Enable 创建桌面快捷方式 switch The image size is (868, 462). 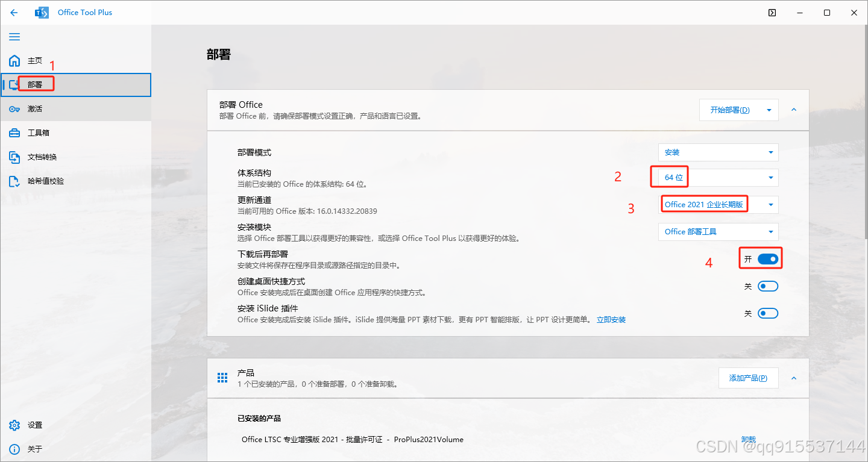coord(768,286)
